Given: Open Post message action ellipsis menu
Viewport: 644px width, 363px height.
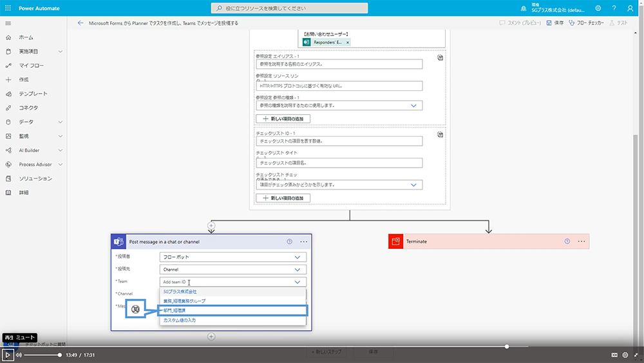Looking at the screenshot, I should point(303,242).
